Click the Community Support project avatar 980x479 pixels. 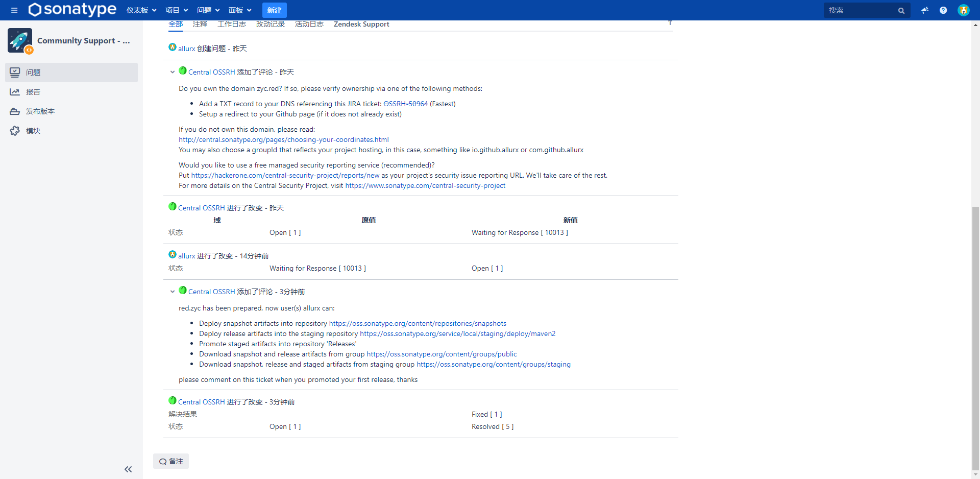(x=20, y=41)
